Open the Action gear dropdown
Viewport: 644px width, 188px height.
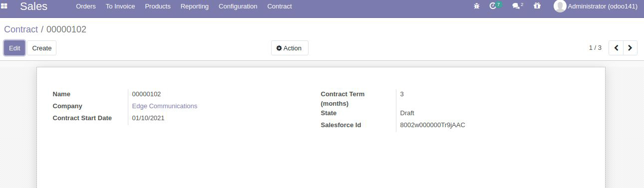tap(290, 48)
